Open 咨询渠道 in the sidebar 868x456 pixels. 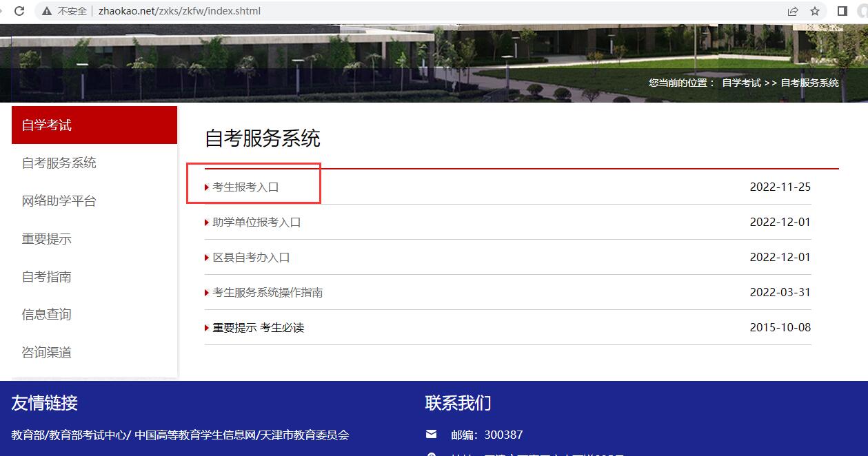tap(47, 353)
